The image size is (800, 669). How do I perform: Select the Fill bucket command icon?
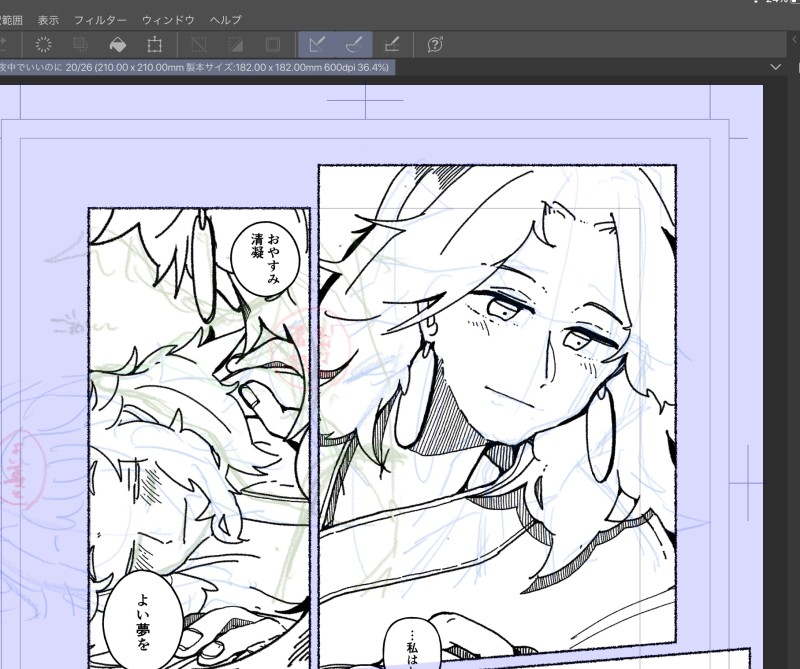(x=118, y=45)
